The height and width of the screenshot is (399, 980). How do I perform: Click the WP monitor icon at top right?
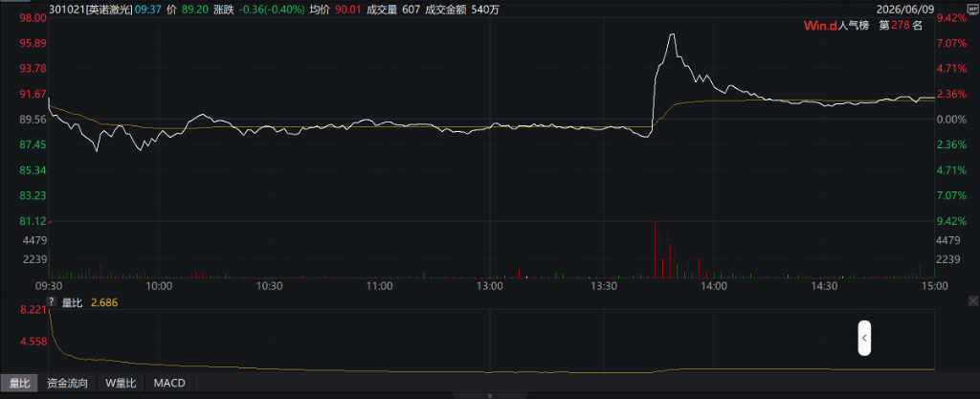click(x=971, y=10)
